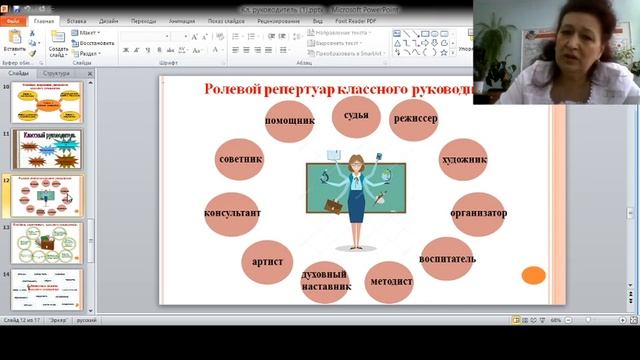Open the Файл (File) tab
Viewport: 640px width, 360px height.
pos(13,21)
